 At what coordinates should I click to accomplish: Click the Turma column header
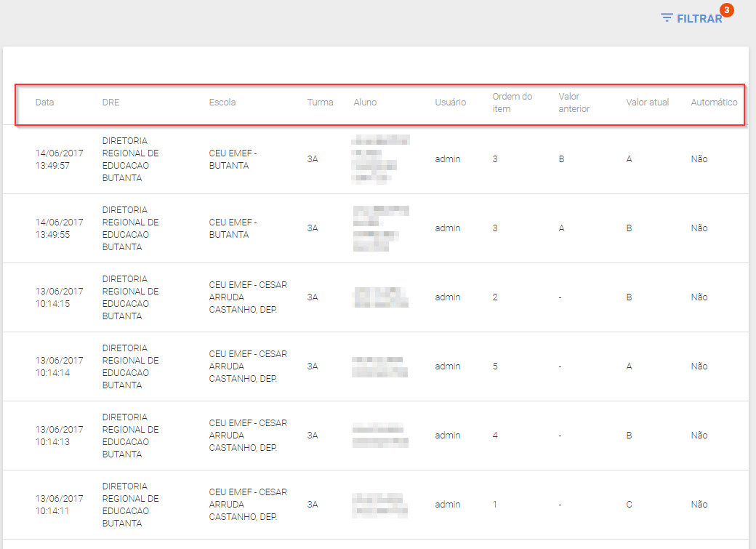click(320, 103)
